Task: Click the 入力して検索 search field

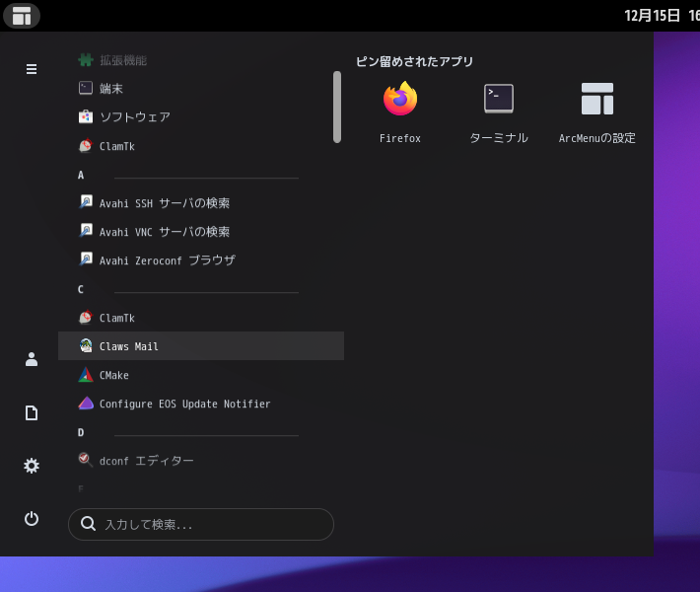Action: tap(201, 524)
